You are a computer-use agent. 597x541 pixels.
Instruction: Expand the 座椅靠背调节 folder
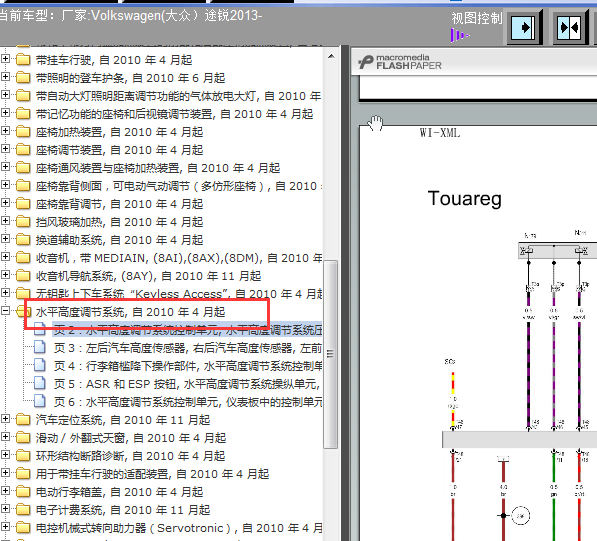click(x=5, y=203)
